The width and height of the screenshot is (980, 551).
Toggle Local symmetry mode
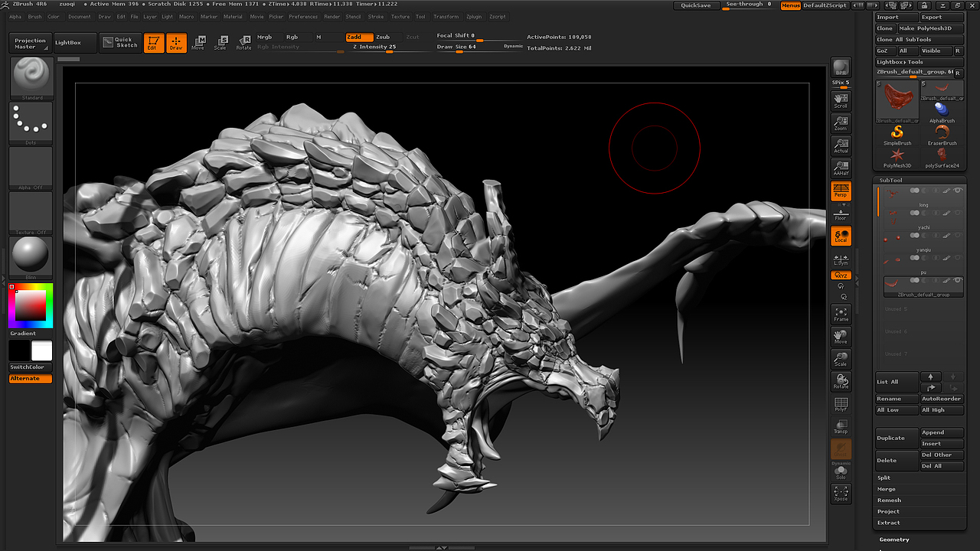[841, 236]
